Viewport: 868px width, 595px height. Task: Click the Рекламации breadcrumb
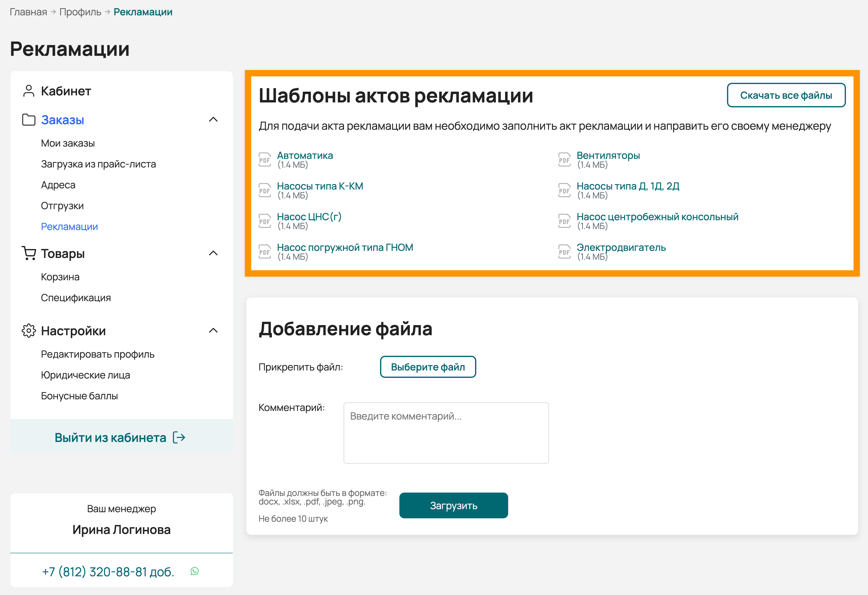click(143, 12)
